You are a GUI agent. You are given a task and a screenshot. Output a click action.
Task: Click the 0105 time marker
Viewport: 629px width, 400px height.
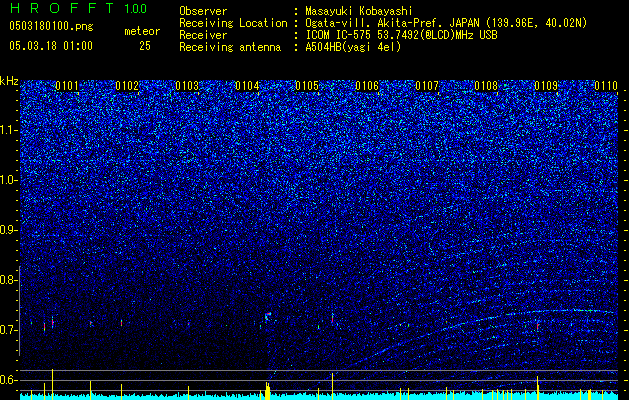tap(307, 86)
